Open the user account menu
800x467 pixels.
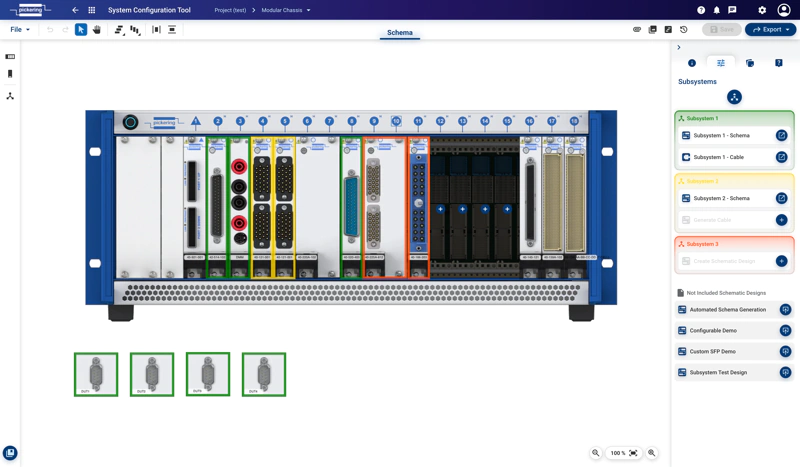(784, 10)
